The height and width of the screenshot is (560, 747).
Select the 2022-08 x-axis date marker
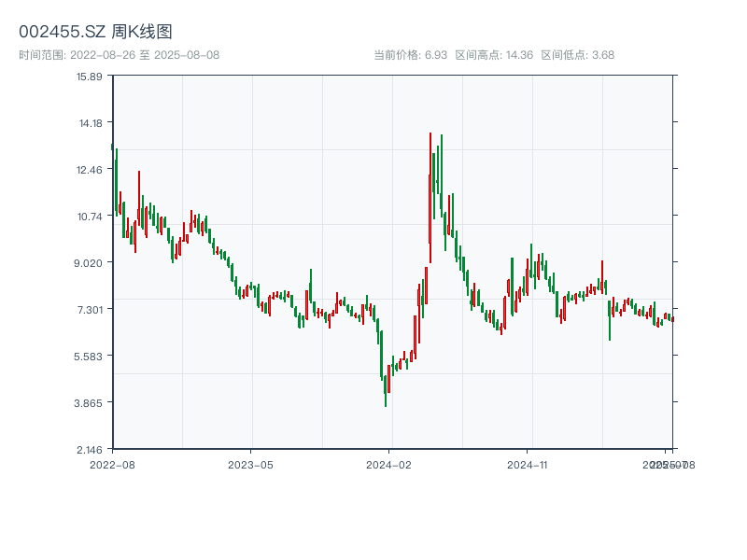click(x=112, y=464)
